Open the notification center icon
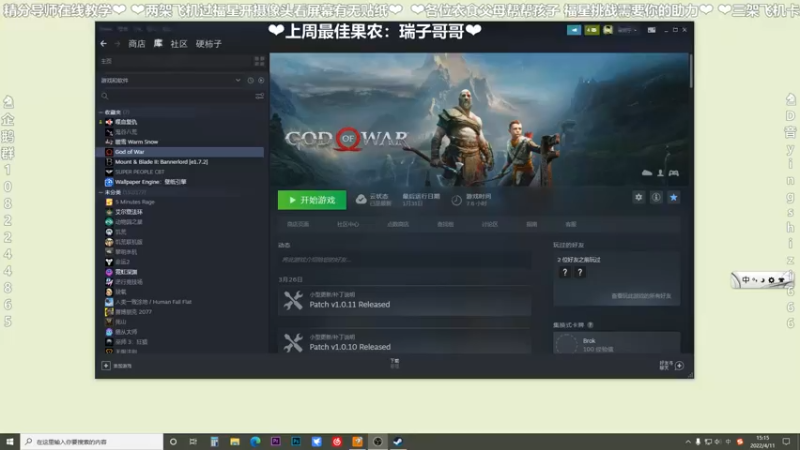800x450 pixels. click(x=786, y=441)
